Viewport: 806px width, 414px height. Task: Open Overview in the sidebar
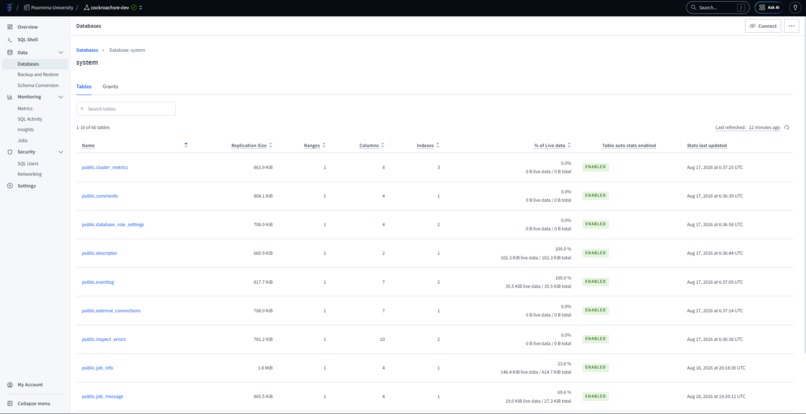point(27,27)
